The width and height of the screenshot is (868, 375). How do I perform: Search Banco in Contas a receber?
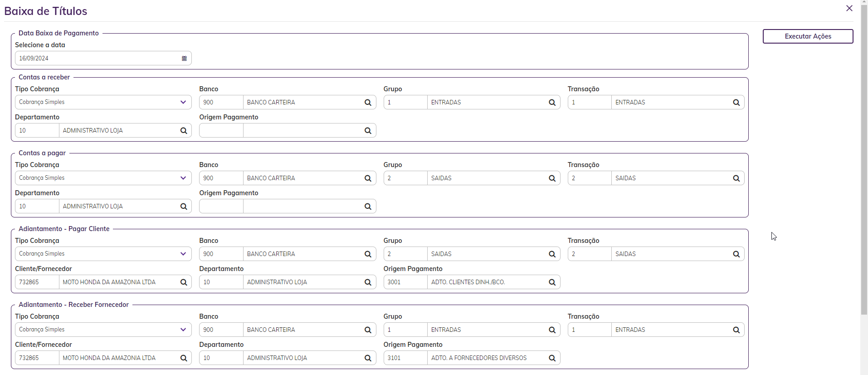(368, 103)
